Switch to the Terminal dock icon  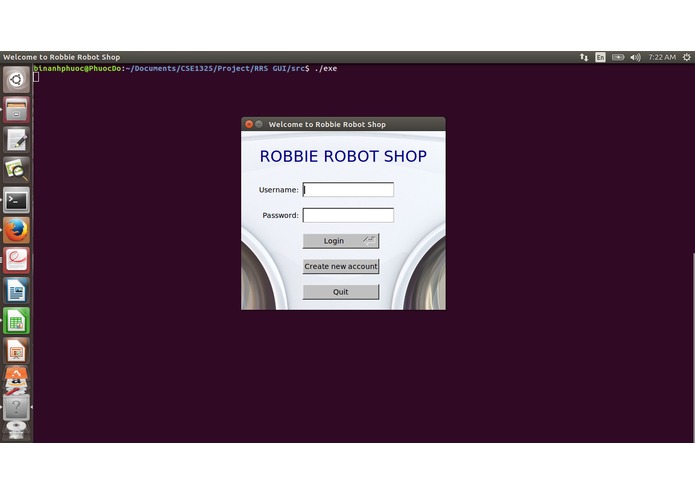(x=16, y=200)
